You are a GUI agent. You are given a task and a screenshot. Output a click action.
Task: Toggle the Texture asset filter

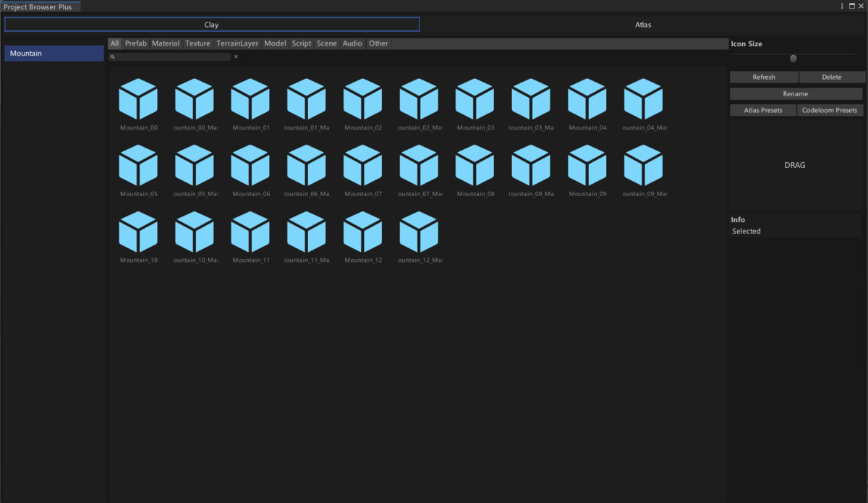197,43
